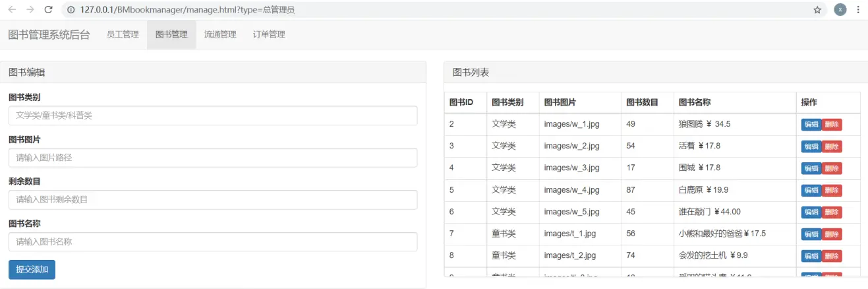Edit the 白鹿原 book row
This screenshot has width=868, height=289.
click(x=811, y=190)
